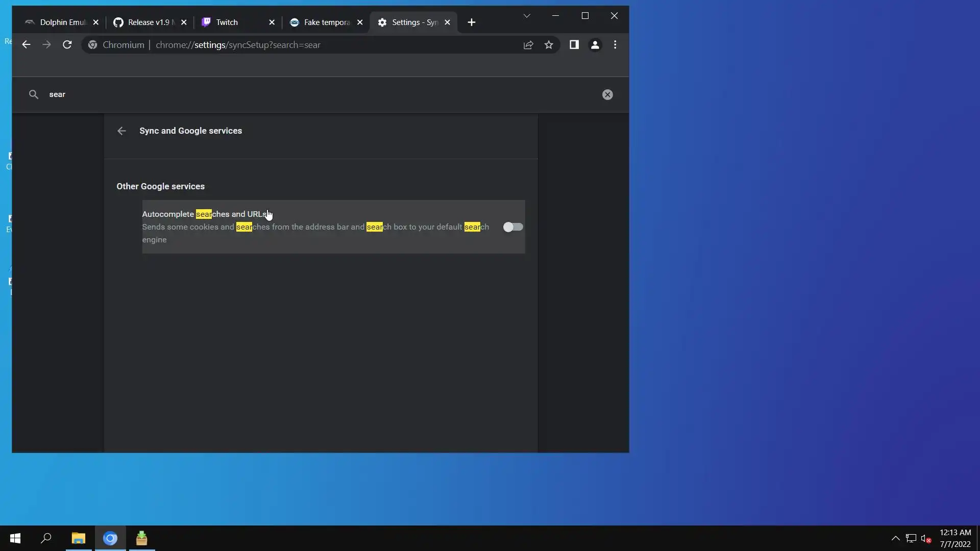Click the share this page icon
Screen dimensions: 980x551
click(x=528, y=45)
